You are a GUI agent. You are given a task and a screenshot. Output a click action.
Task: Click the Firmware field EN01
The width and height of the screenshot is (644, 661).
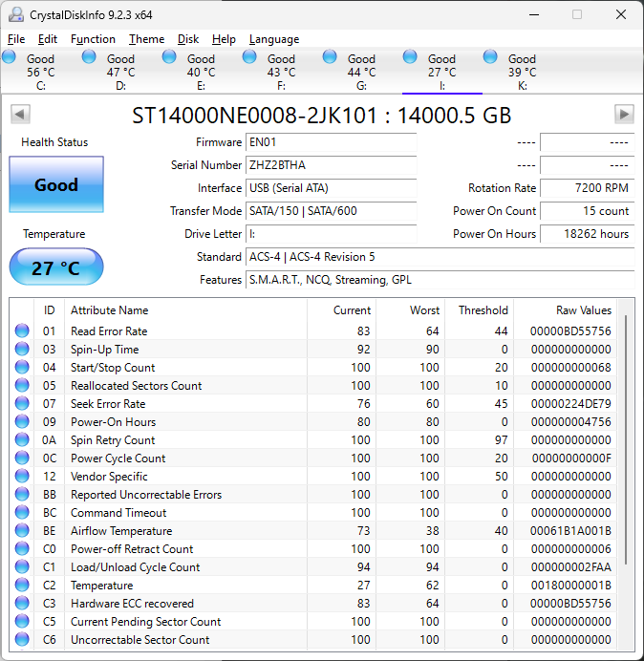click(x=331, y=142)
